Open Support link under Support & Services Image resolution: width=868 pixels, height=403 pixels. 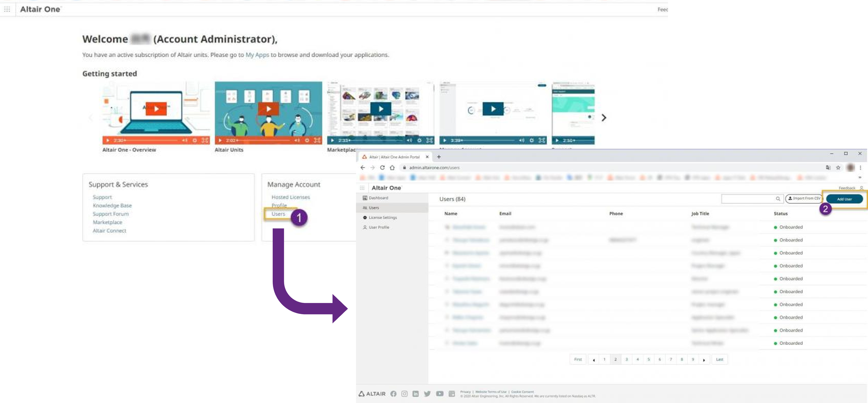(102, 197)
